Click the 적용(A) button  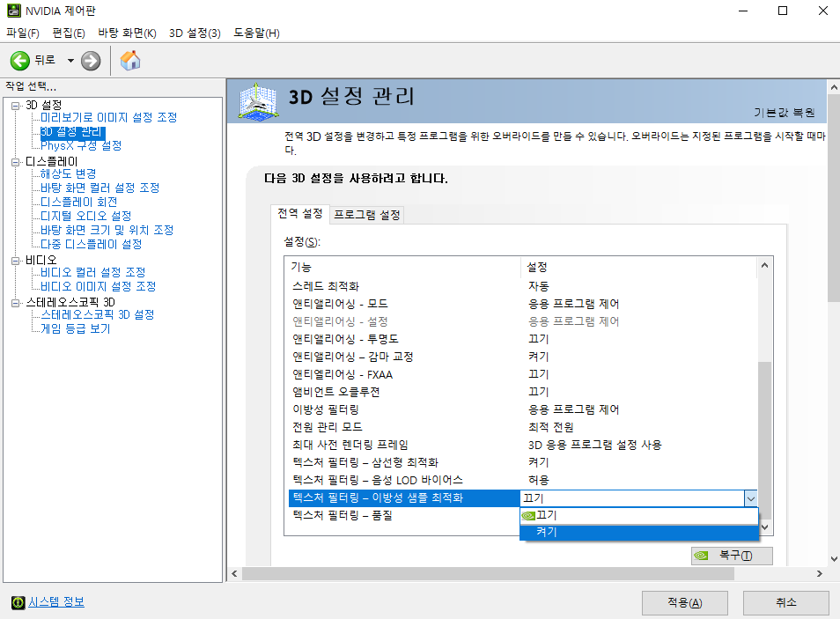685,603
